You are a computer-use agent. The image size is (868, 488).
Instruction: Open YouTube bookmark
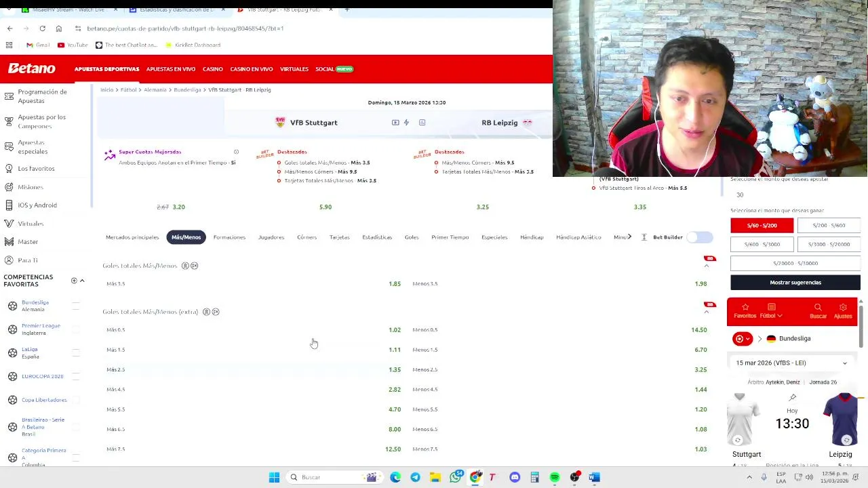(73, 45)
